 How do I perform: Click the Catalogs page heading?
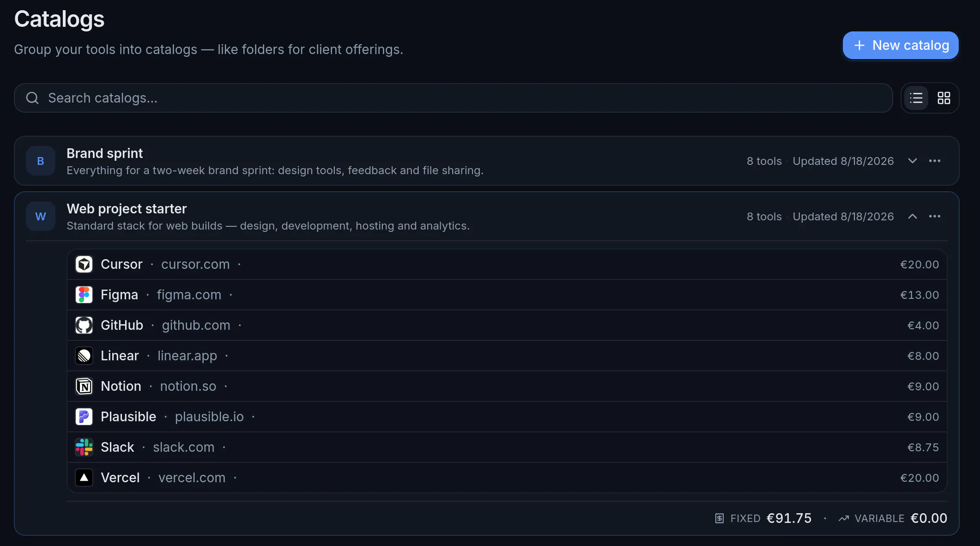tap(59, 19)
